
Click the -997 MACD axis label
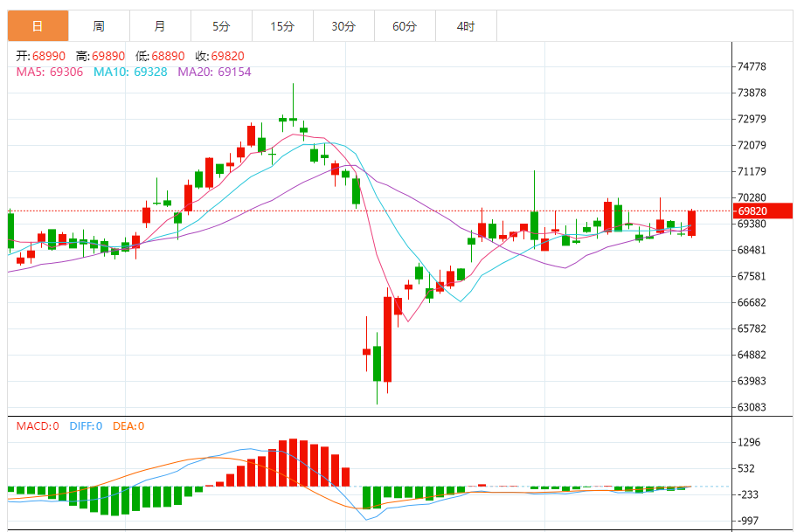tap(747, 521)
